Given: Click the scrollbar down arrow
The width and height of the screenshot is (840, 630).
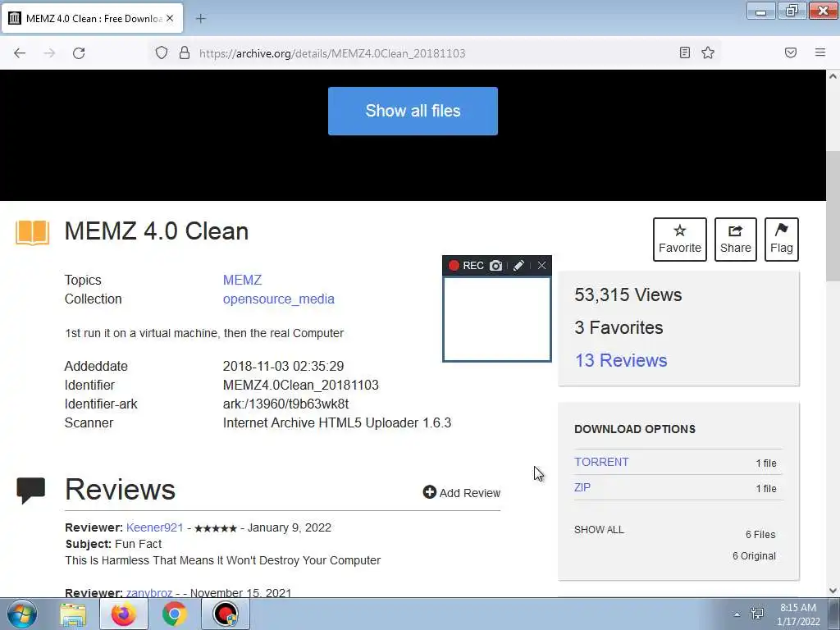Looking at the screenshot, I should coord(833,591).
